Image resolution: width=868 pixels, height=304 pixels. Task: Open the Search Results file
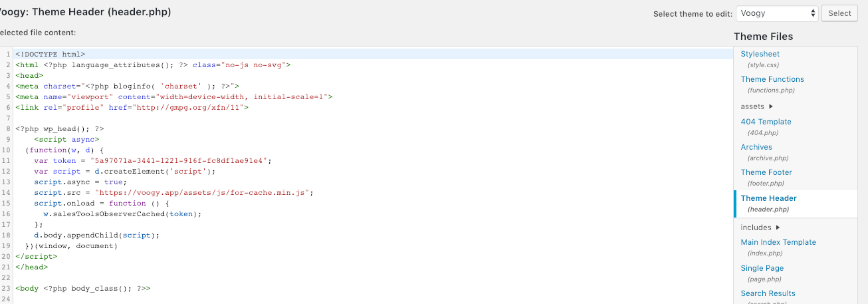click(x=768, y=293)
